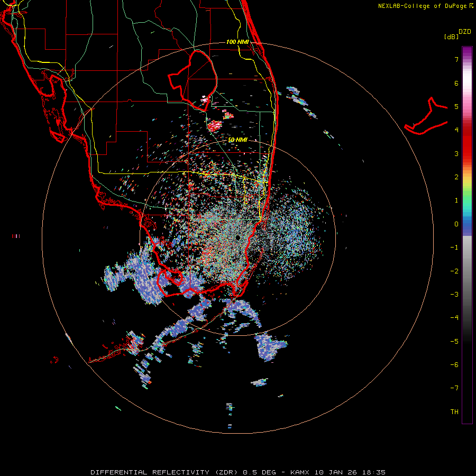This screenshot has width=476, height=476.
Task: Select the 50 NMI range ring label
Action: tap(237, 140)
